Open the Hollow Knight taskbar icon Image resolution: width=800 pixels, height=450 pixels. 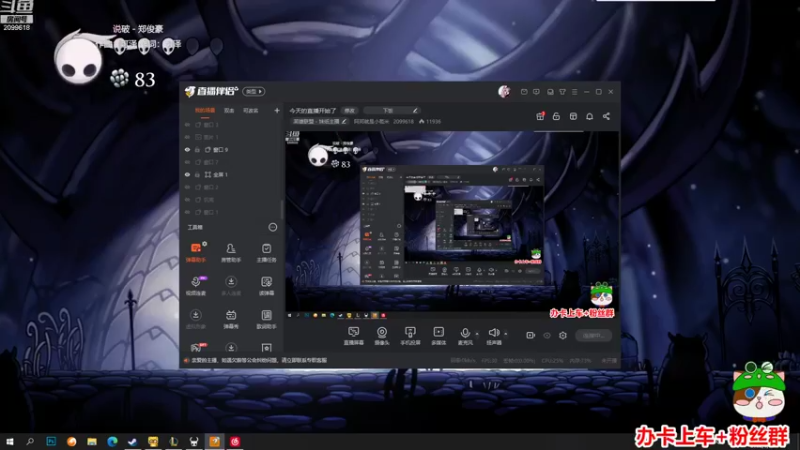(x=194, y=441)
